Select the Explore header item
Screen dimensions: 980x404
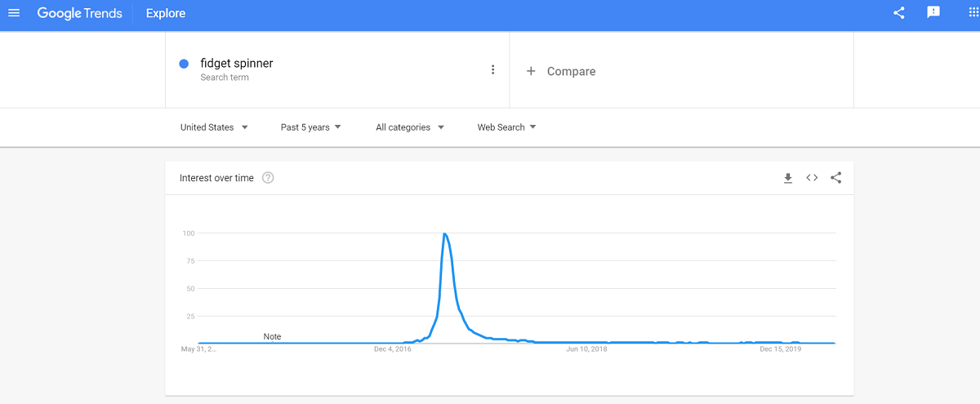166,13
